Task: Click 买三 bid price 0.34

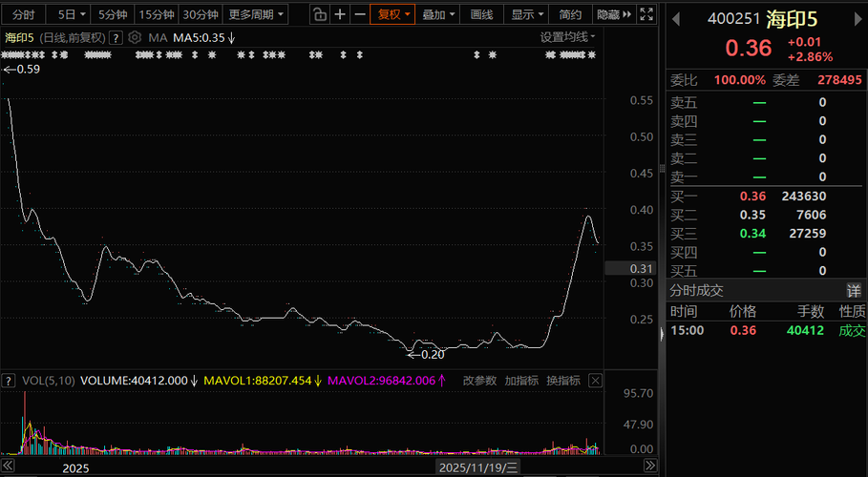Action: (x=752, y=234)
